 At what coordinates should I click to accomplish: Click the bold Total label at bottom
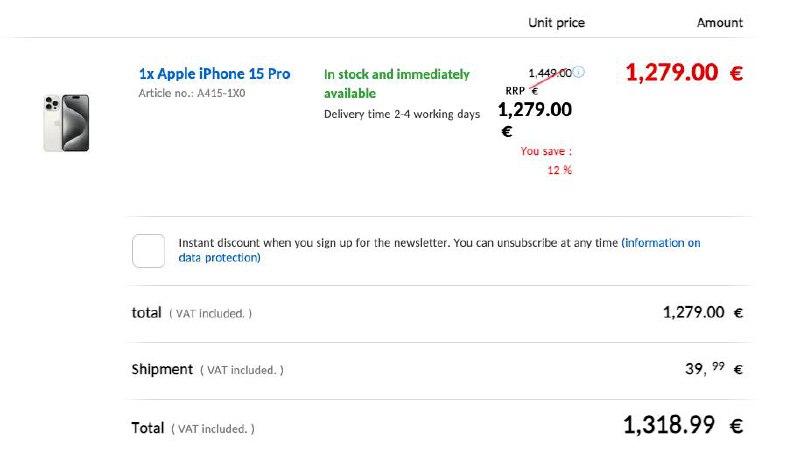tap(148, 428)
